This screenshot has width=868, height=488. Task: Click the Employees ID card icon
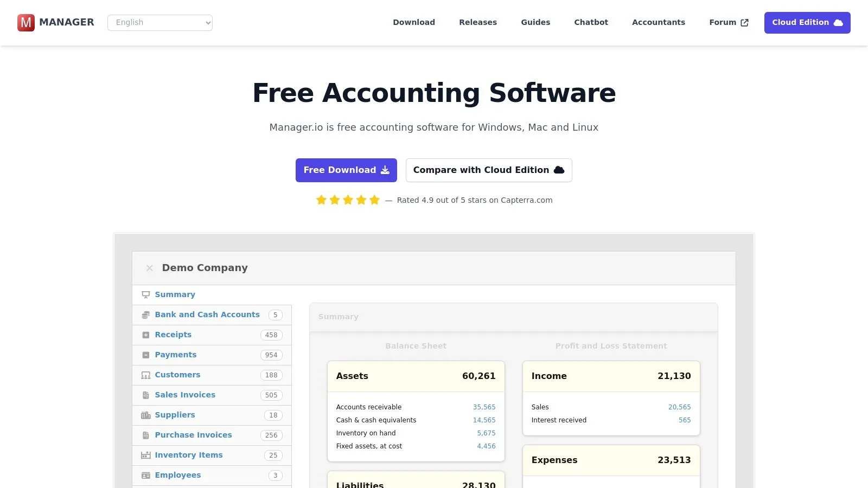[x=145, y=476]
